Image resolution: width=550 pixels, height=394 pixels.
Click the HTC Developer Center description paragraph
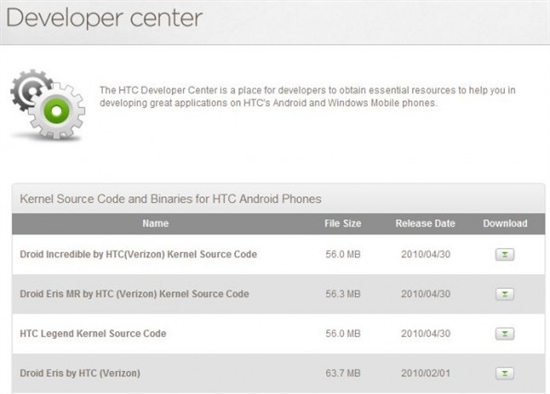pos(308,96)
